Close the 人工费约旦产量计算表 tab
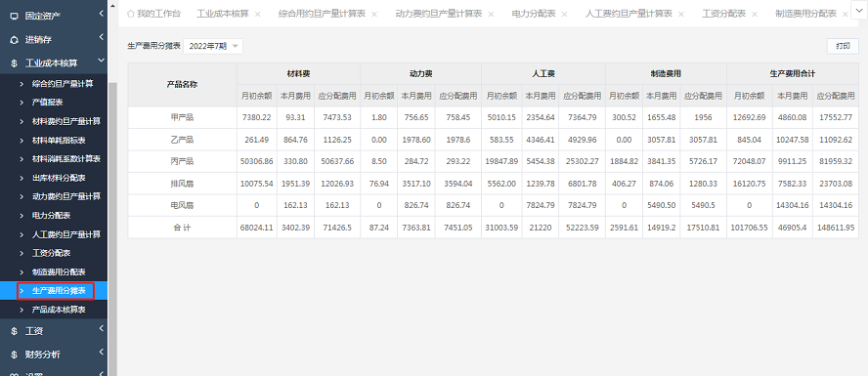The width and height of the screenshot is (868, 376). point(681,15)
